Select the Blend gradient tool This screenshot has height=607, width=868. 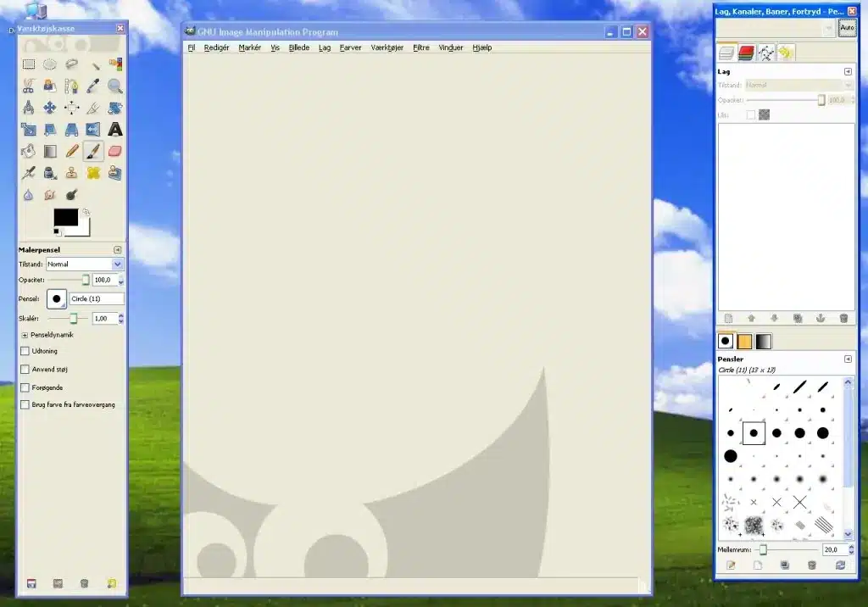tap(50, 151)
